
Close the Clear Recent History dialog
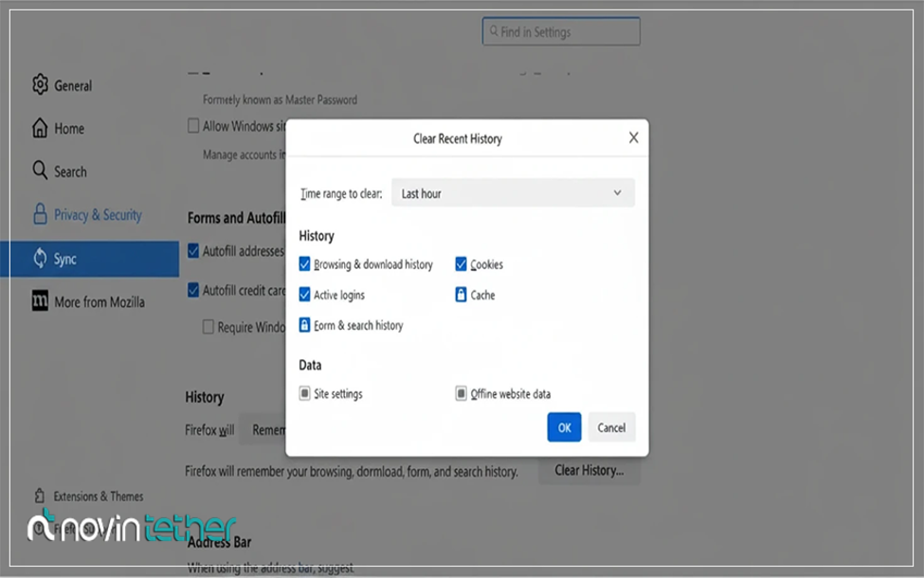coord(633,138)
